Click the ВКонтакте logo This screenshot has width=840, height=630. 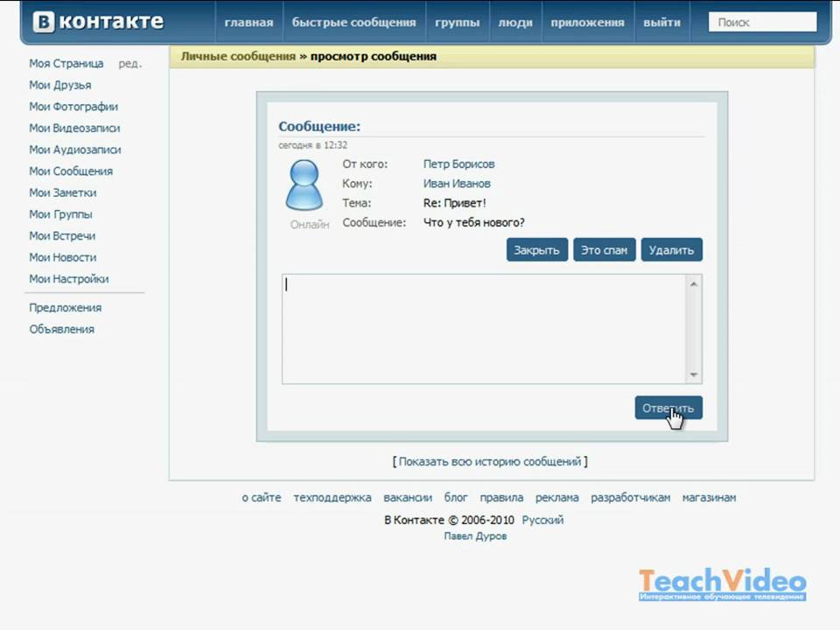coord(98,22)
